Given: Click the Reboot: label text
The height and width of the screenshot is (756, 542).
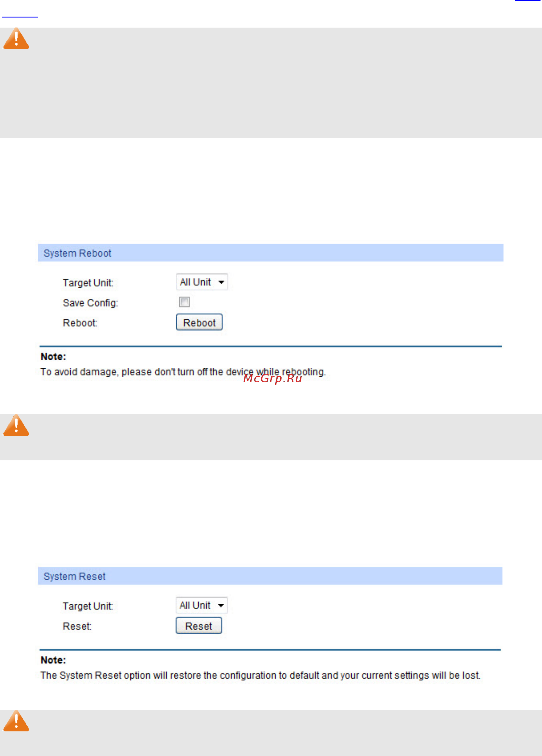Looking at the screenshot, I should pyautogui.click(x=80, y=323).
